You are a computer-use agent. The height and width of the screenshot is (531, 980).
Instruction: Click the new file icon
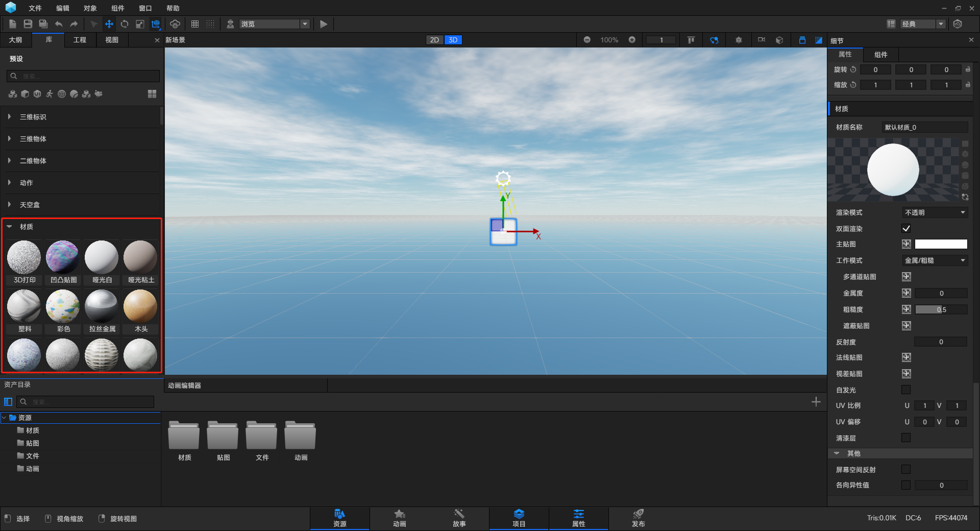(13, 24)
